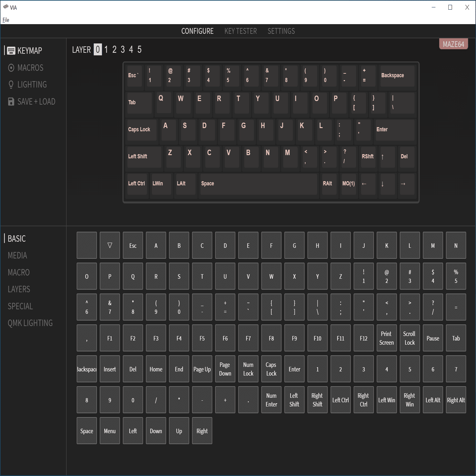Open the File menu

[6, 20]
